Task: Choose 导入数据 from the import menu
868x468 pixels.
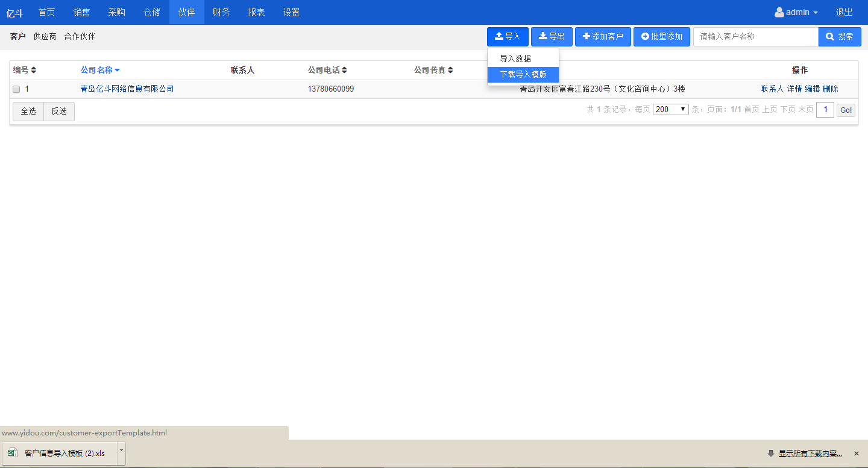Action: click(x=515, y=59)
